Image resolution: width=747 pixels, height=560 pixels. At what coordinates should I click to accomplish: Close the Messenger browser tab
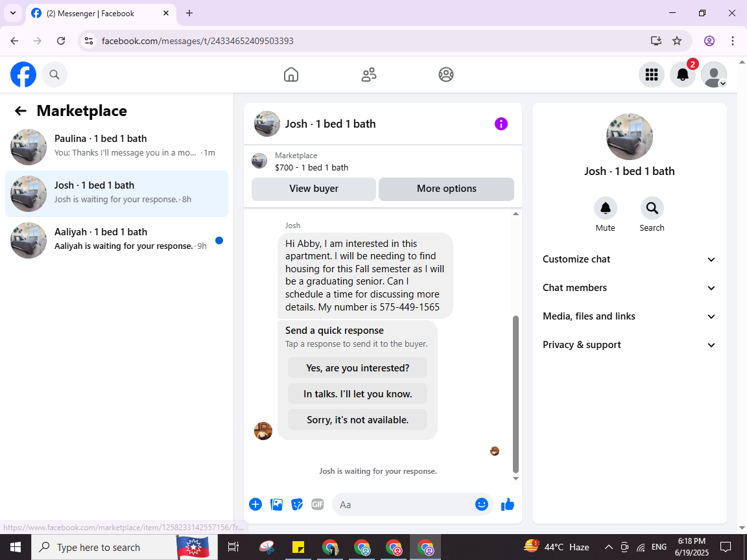tap(166, 14)
